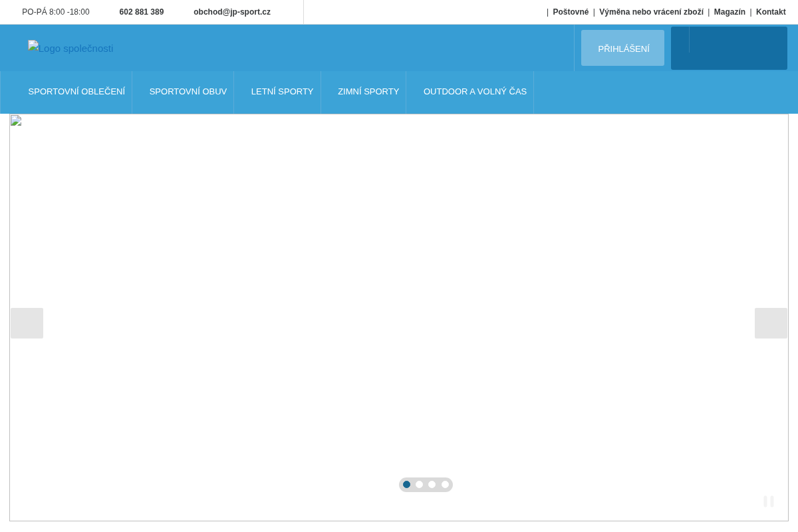Click the phone number 602 881 389

(x=142, y=12)
